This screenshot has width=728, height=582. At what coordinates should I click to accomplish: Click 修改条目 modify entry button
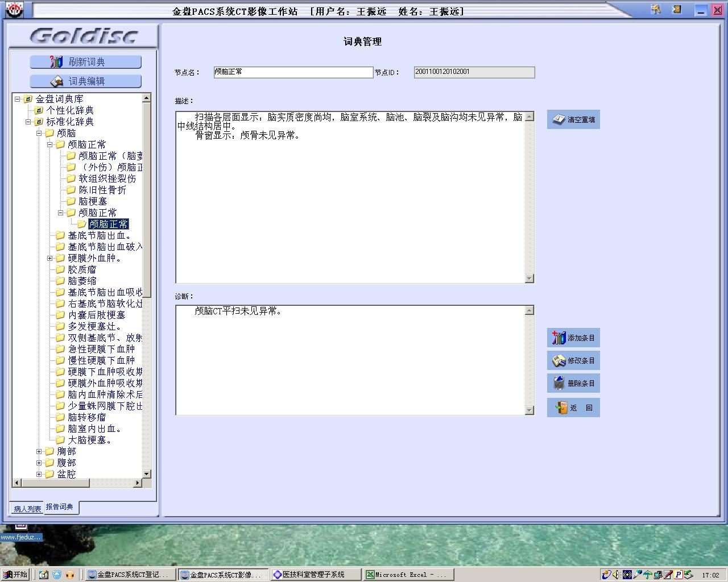[573, 361]
